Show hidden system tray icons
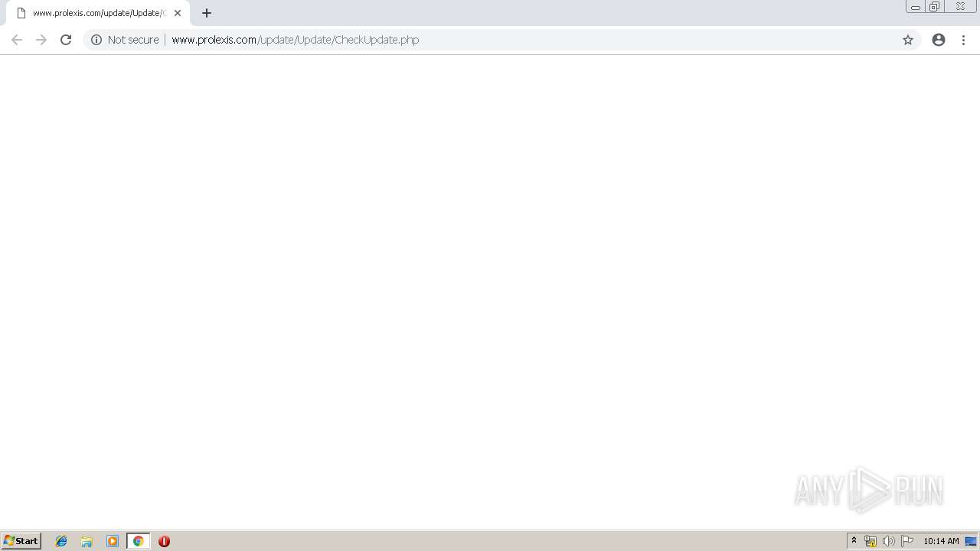This screenshot has width=980, height=551. (x=854, y=541)
